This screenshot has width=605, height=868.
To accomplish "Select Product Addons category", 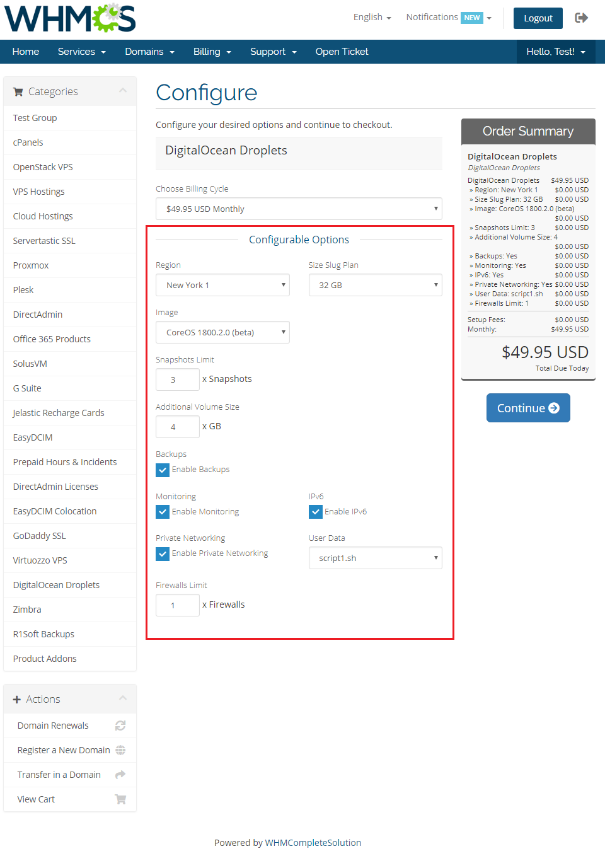I will 70,659.
